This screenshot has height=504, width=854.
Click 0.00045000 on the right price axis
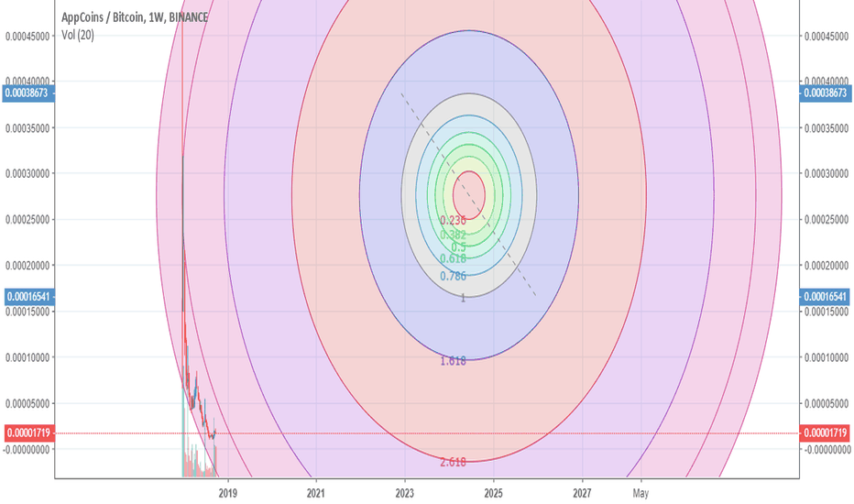(x=827, y=37)
